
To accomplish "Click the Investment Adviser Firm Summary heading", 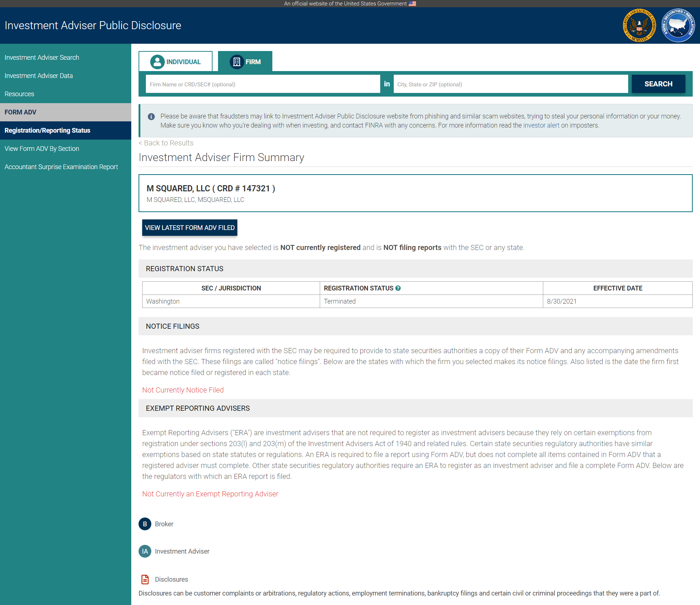I will pos(221,157).
